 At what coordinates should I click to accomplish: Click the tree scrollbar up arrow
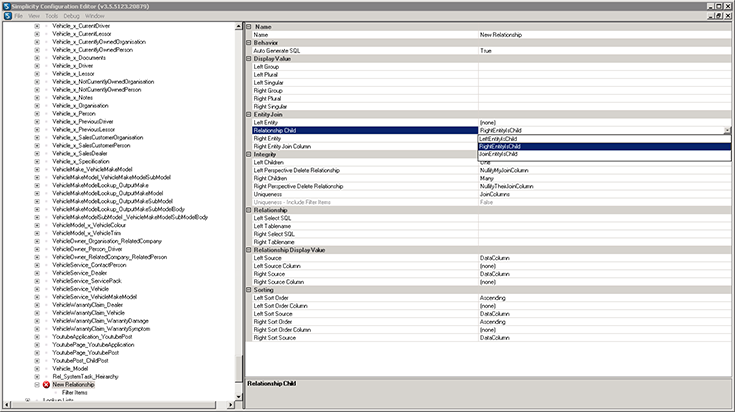[x=238, y=28]
